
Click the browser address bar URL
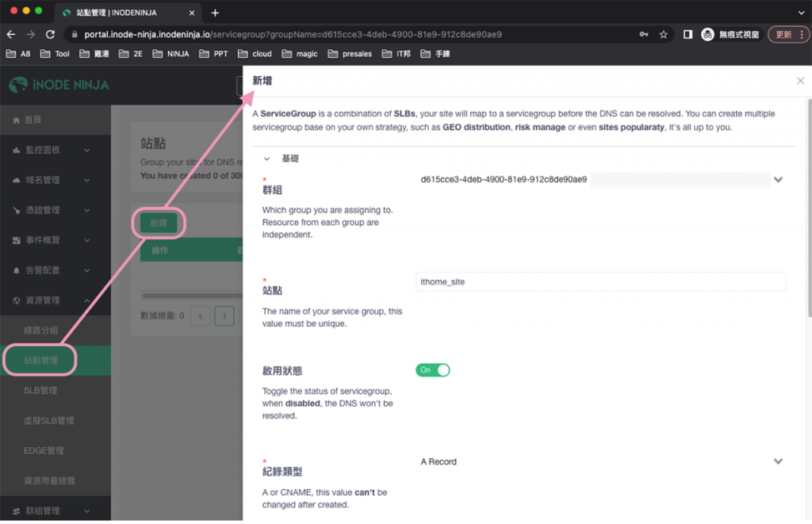click(x=293, y=34)
